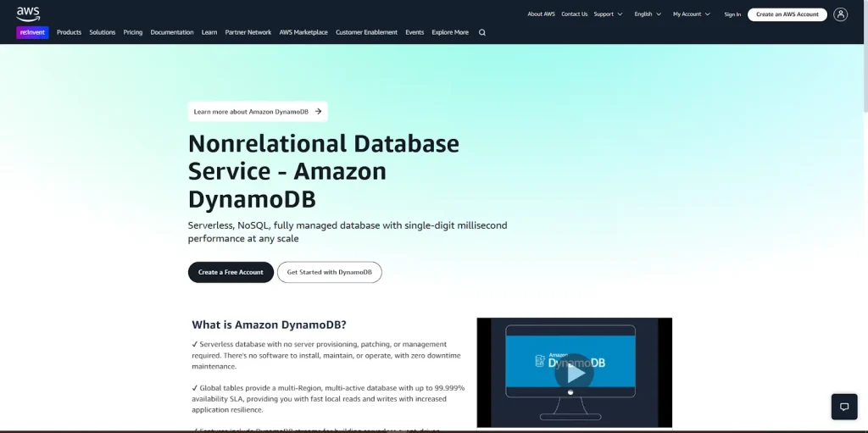The image size is (868, 433).
Task: Open Customer Enablement menu
Action: (366, 33)
